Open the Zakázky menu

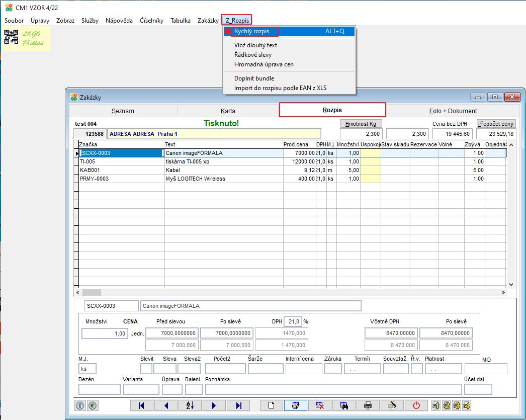click(208, 21)
